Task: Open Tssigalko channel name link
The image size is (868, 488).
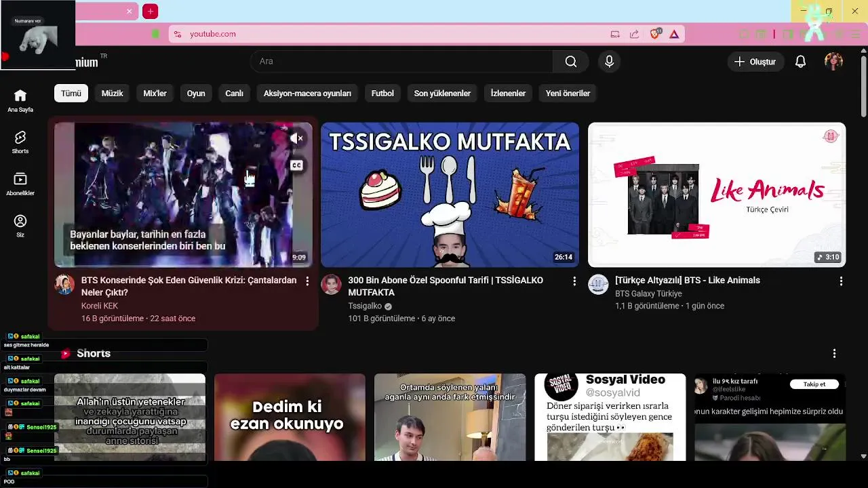Action: (x=365, y=306)
